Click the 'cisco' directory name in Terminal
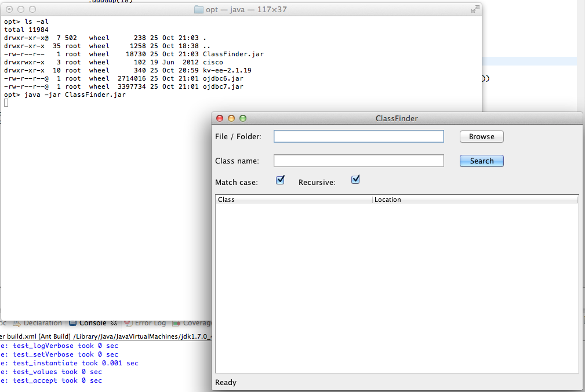This screenshot has height=392, width=585. pyautogui.click(x=213, y=62)
